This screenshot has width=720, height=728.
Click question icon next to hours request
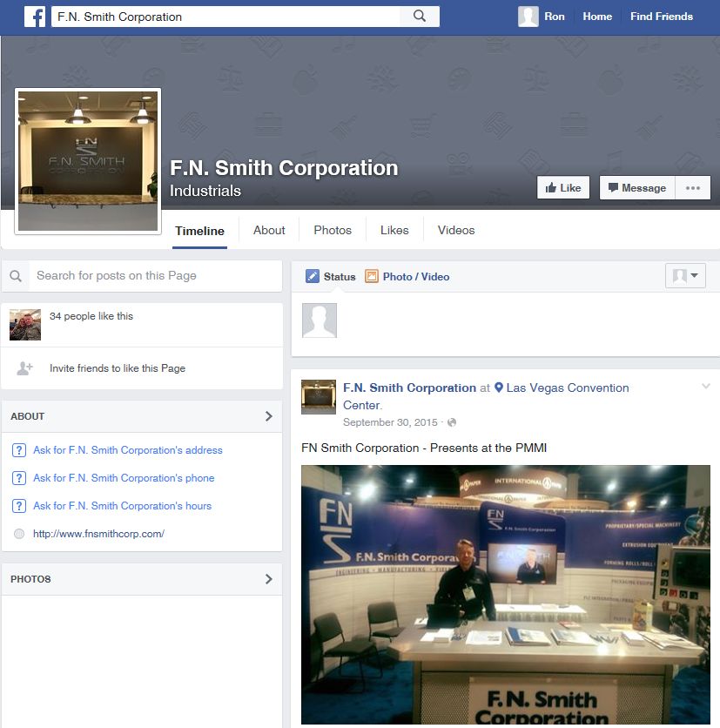pyautogui.click(x=19, y=506)
